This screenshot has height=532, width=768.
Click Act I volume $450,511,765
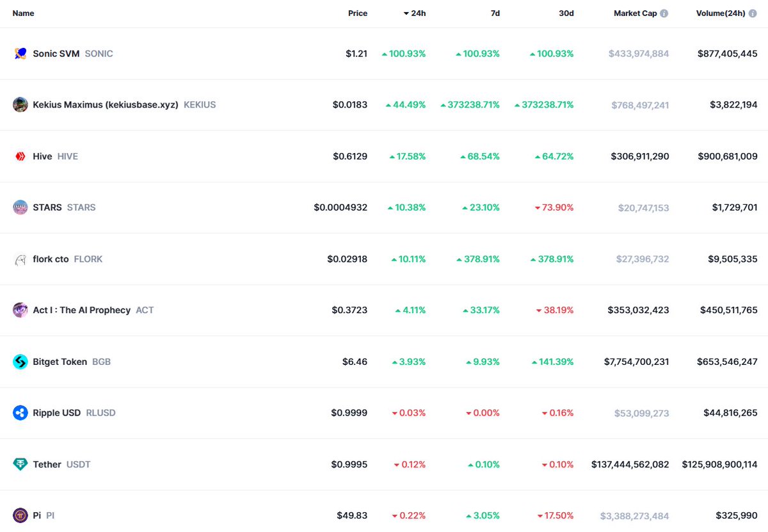pyautogui.click(x=728, y=310)
